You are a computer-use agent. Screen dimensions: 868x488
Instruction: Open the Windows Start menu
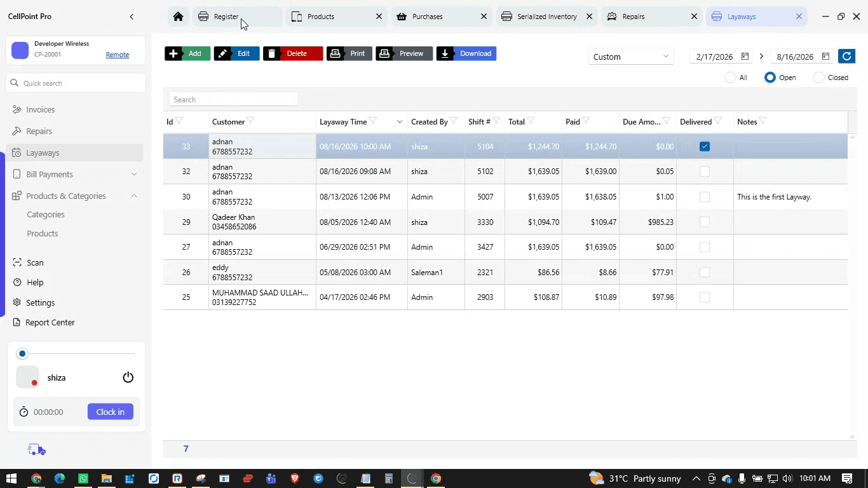tap(11, 478)
